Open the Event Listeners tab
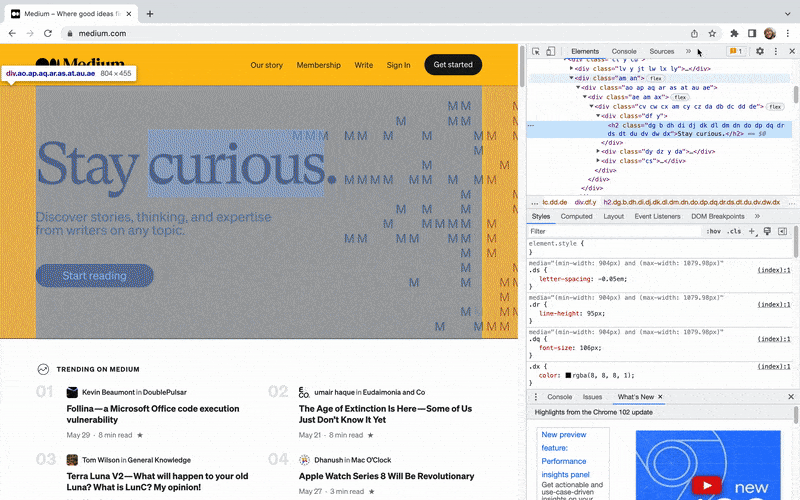The height and width of the screenshot is (500, 800). pos(657,216)
